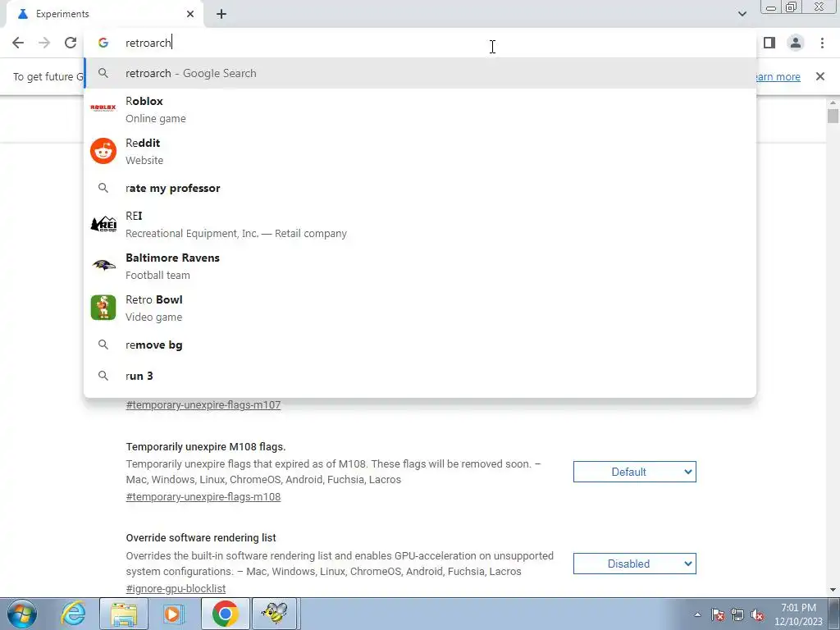Click the network tray icon
The image size is (840, 630).
737,615
